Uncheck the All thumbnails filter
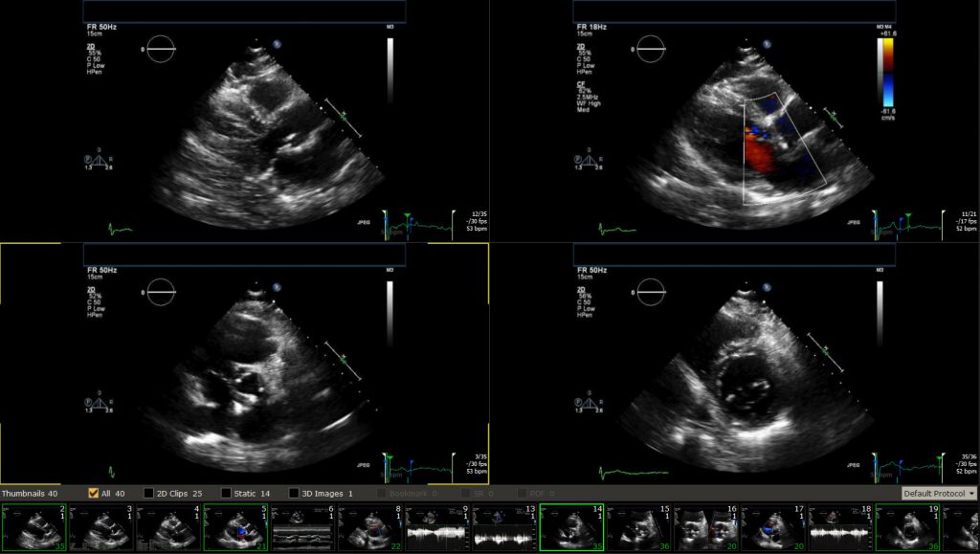 94,493
